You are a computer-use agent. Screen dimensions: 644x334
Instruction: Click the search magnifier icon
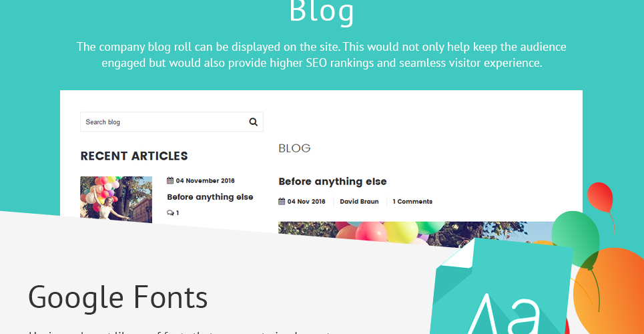(x=253, y=122)
